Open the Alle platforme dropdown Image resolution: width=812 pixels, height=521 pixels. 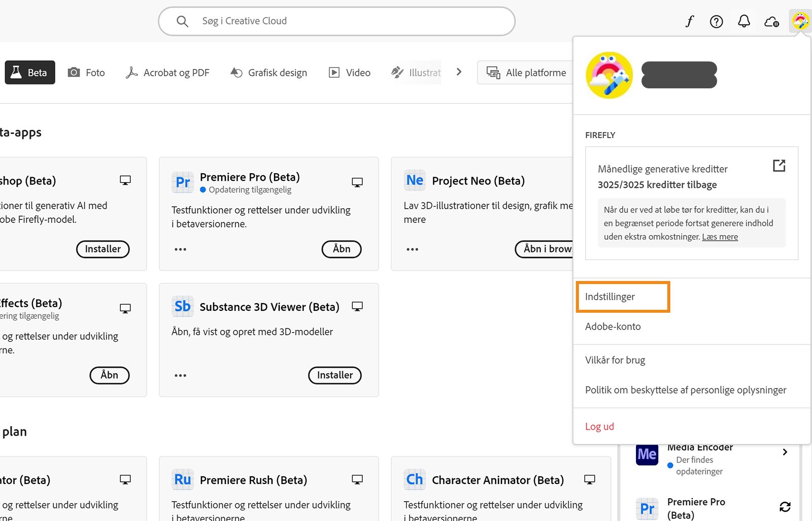(x=525, y=73)
